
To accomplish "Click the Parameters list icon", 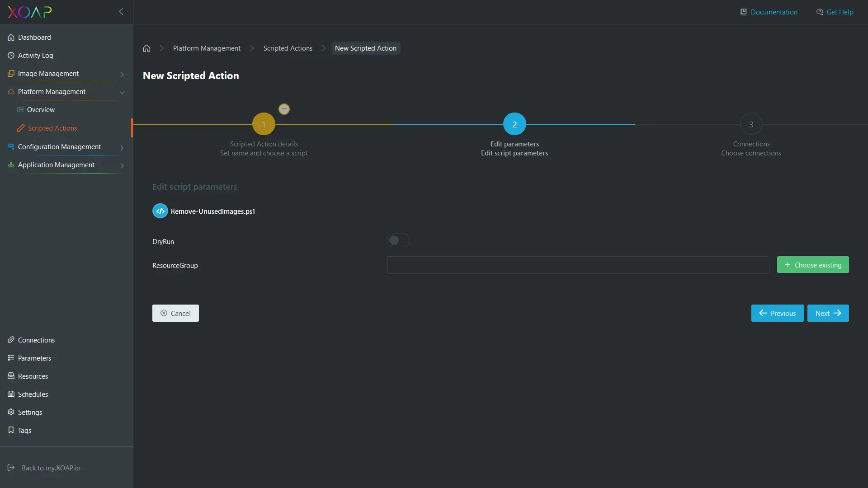I will click(11, 358).
